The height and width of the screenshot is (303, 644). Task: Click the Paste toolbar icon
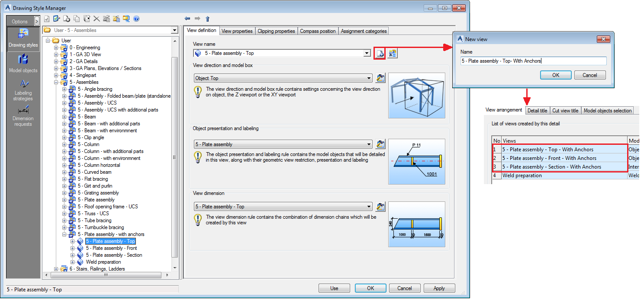pyautogui.click(x=87, y=19)
